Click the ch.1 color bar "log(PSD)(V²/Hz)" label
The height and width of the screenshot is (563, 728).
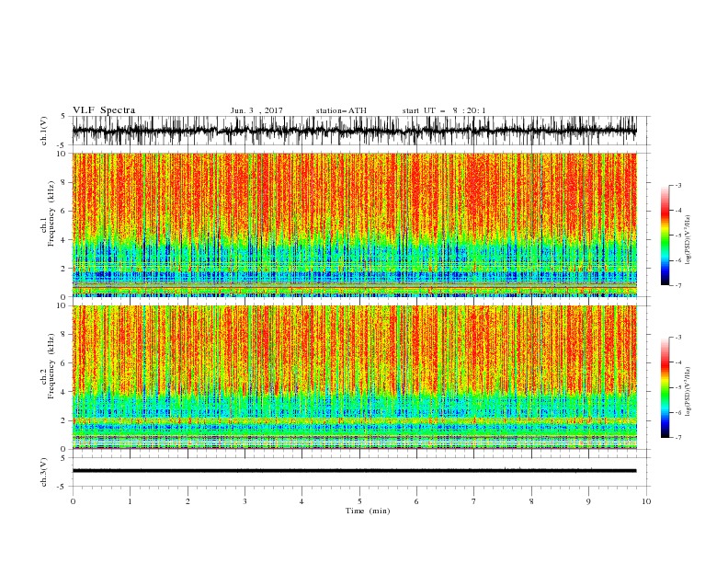point(688,240)
